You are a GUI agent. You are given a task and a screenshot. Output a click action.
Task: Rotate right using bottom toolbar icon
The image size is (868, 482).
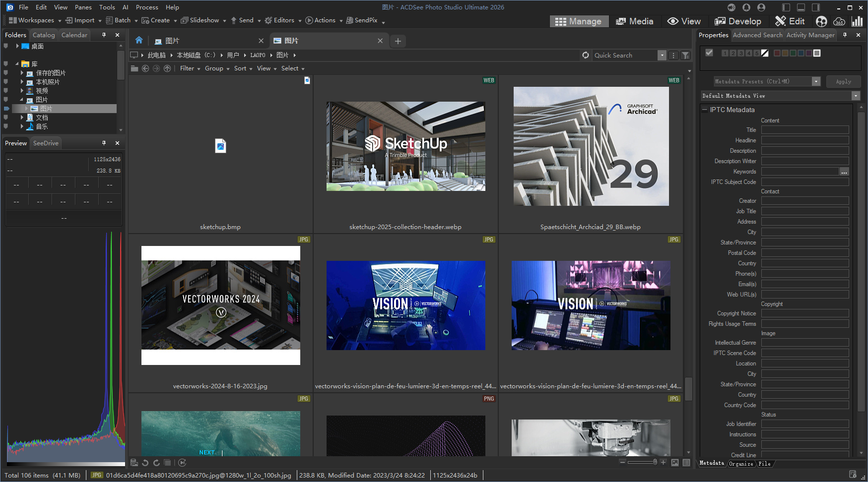156,463
